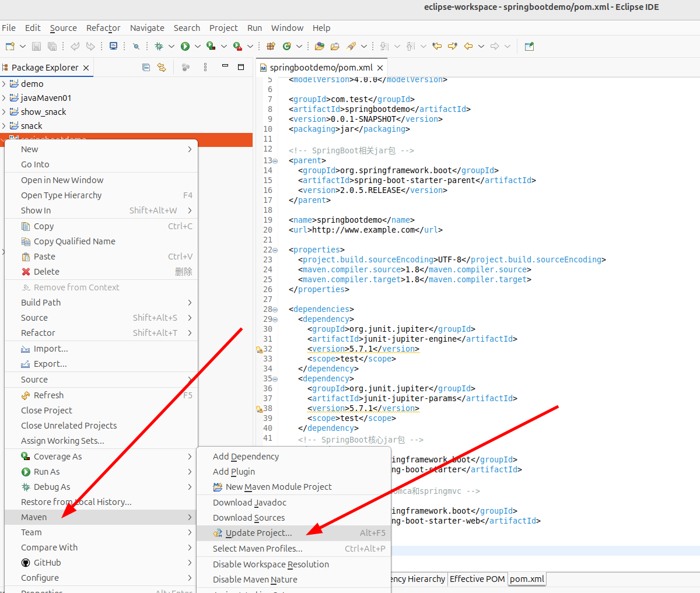The width and height of the screenshot is (700, 593).
Task: Choose Run As in the context menu
Action: click(101, 472)
